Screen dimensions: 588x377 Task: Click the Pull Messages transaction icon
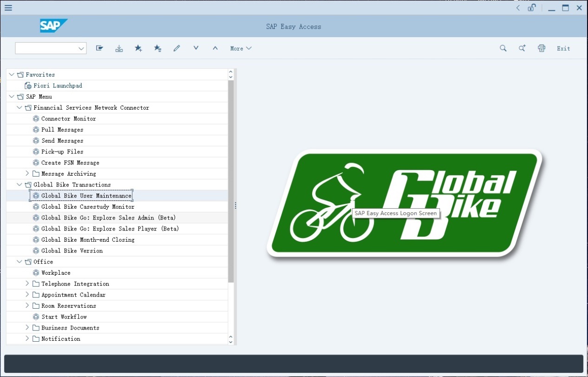tap(36, 130)
